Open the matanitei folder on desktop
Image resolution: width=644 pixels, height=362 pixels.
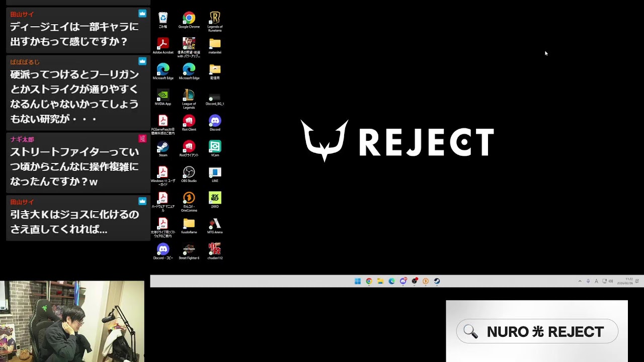215,46
